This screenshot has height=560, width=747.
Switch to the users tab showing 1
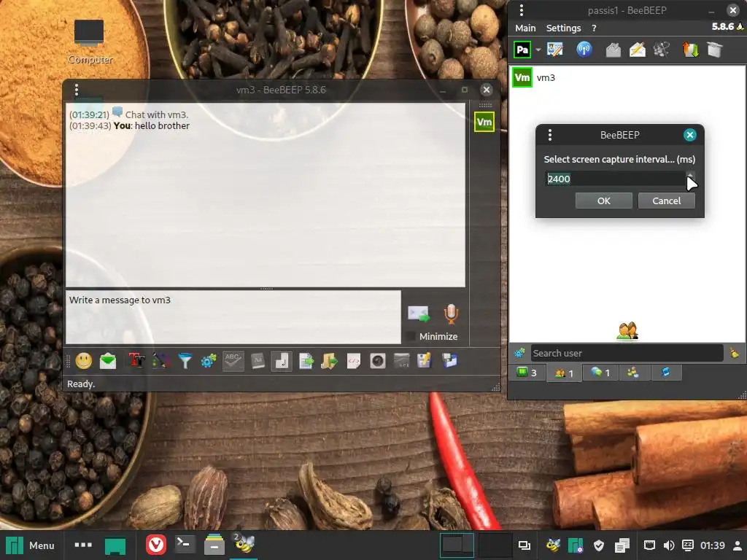pos(564,373)
